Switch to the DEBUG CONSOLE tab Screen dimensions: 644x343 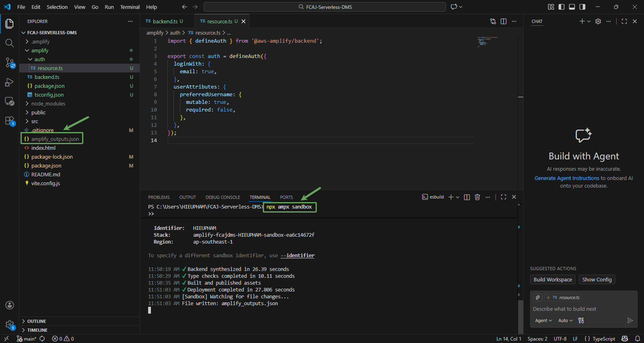(223, 197)
